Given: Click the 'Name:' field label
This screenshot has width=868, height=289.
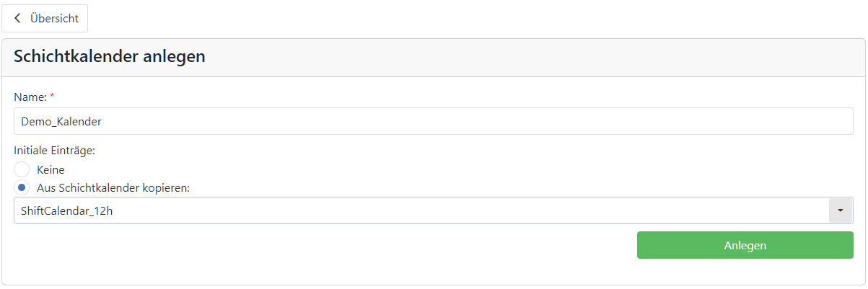Looking at the screenshot, I should 30,97.
